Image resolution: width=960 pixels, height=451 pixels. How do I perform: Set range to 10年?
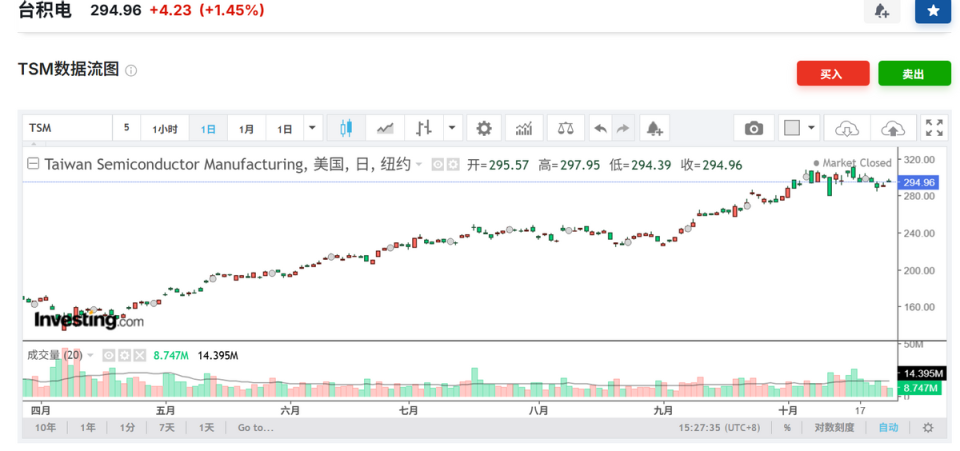pyautogui.click(x=45, y=428)
